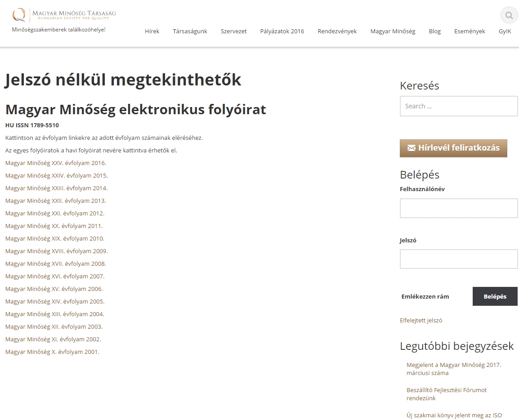The image size is (519, 420).
Task: Open Magyar Minőség X. évfolyam 2001
Action: pos(52,352)
